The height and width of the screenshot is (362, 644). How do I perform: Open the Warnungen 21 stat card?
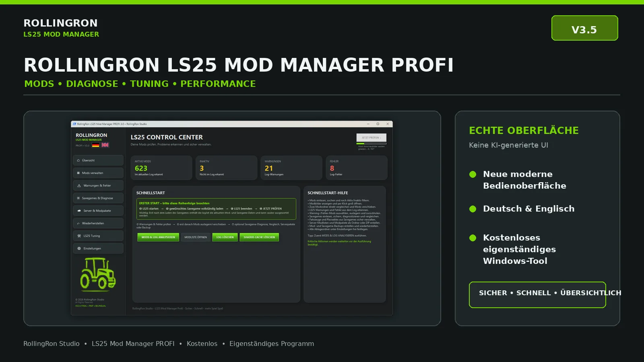(291, 168)
